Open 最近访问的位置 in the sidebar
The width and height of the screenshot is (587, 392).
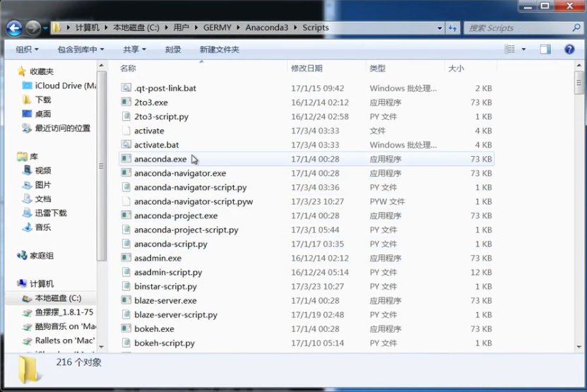click(56, 129)
